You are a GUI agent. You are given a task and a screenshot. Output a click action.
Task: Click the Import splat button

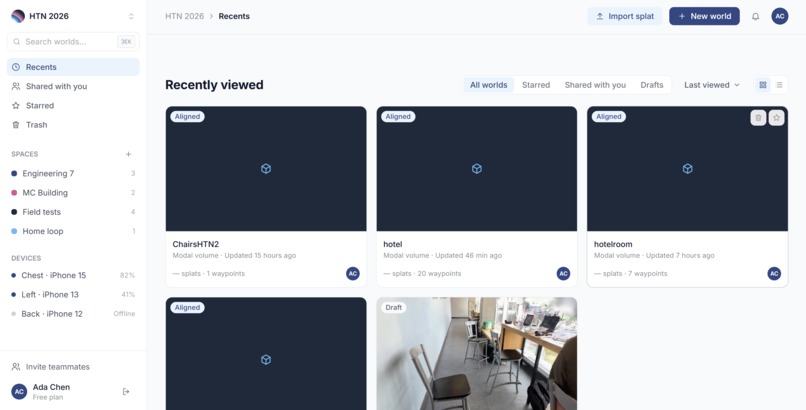(625, 16)
